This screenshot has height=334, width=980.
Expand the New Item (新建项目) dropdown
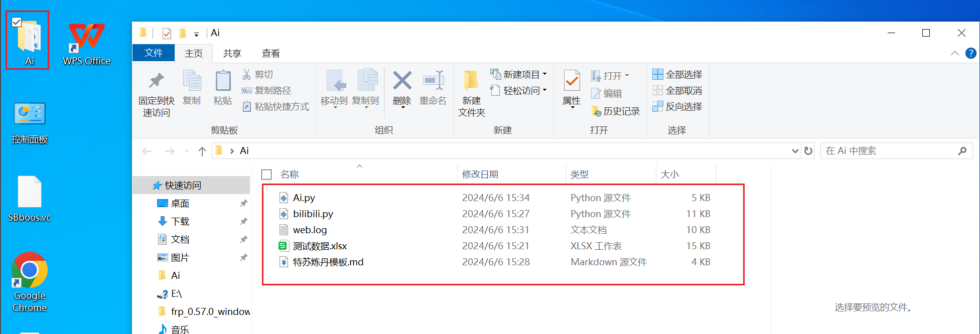point(544,74)
